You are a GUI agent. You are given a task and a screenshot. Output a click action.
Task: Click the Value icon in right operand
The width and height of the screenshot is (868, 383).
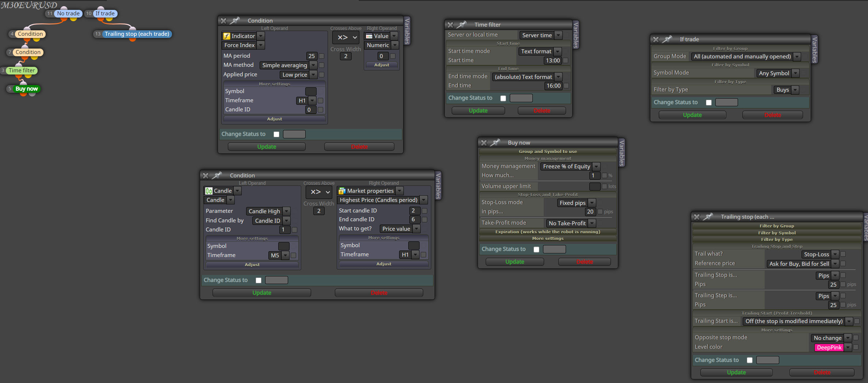pyautogui.click(x=369, y=36)
